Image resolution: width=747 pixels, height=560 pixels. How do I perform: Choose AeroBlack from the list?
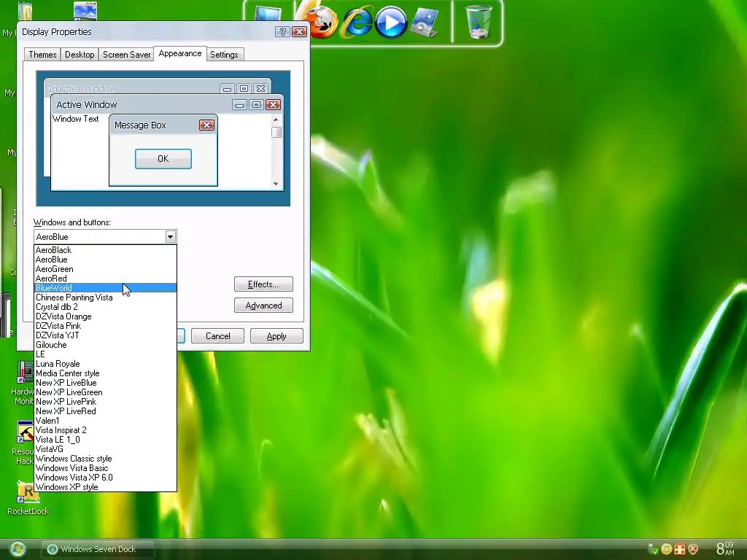click(105, 250)
